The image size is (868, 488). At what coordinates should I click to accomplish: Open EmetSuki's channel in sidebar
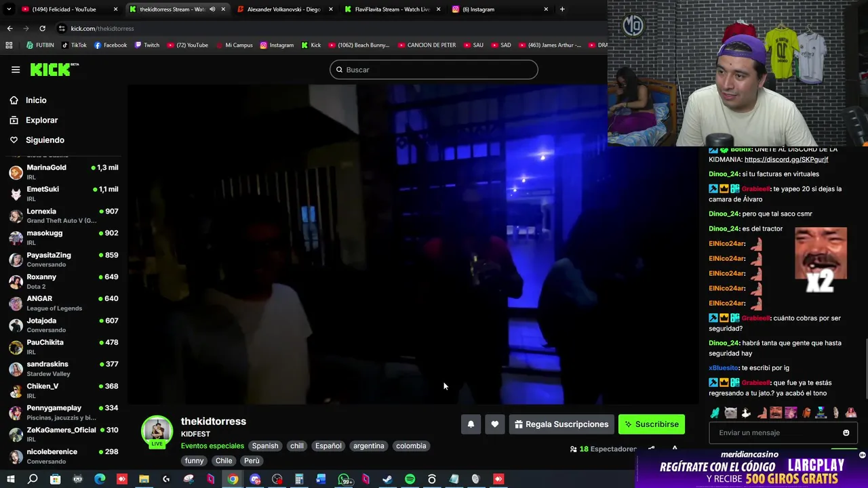tap(63, 193)
